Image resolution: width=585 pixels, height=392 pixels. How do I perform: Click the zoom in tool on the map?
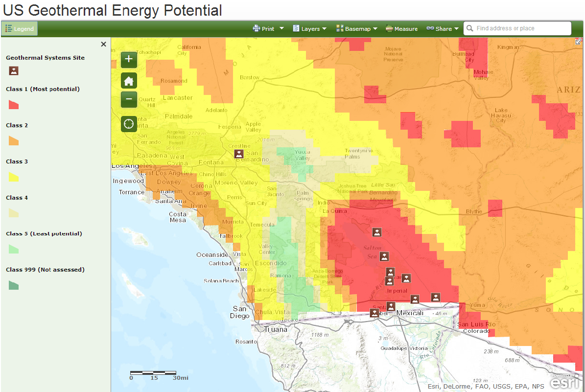coord(128,59)
